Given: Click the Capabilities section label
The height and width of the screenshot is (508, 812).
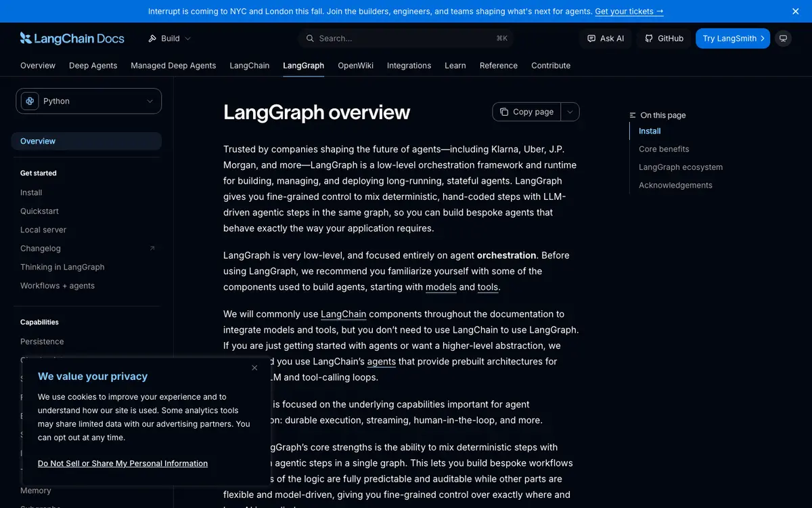Looking at the screenshot, I should [x=39, y=322].
